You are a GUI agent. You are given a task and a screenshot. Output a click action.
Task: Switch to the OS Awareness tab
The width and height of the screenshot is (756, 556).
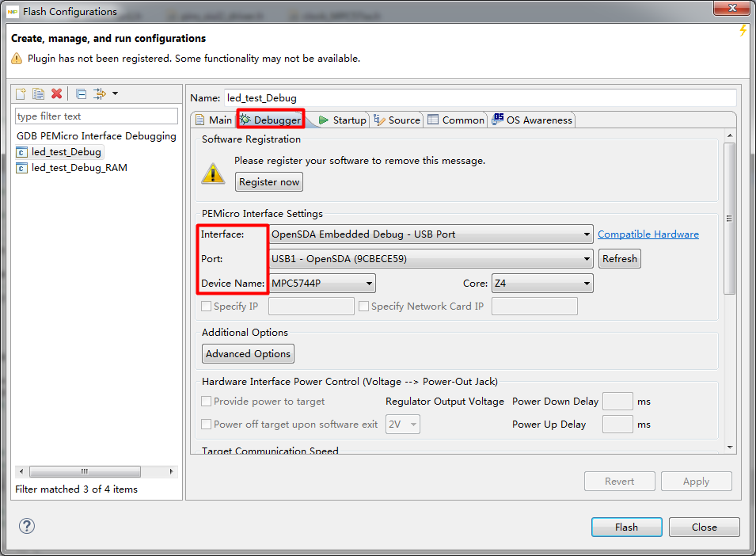(x=532, y=120)
